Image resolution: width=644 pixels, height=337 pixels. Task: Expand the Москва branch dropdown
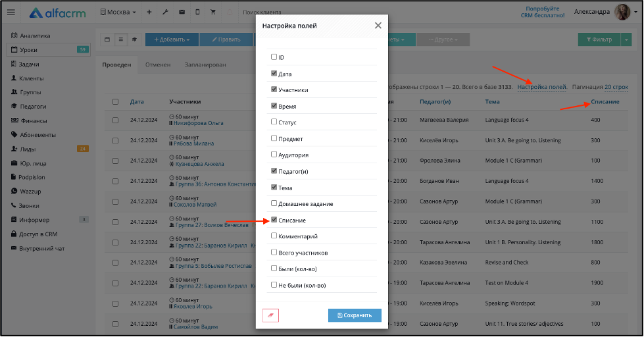click(x=118, y=13)
